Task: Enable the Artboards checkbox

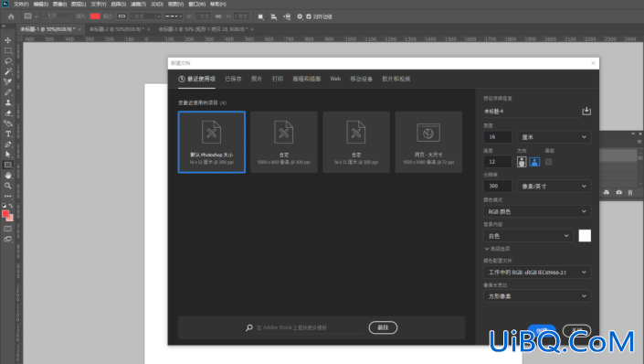Action: point(548,162)
